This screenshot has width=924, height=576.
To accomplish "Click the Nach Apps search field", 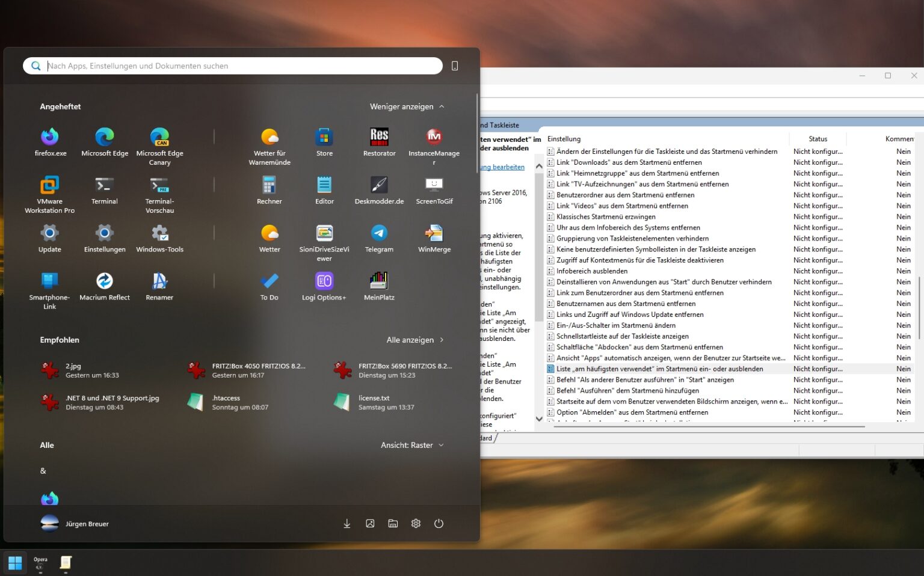I will click(233, 66).
